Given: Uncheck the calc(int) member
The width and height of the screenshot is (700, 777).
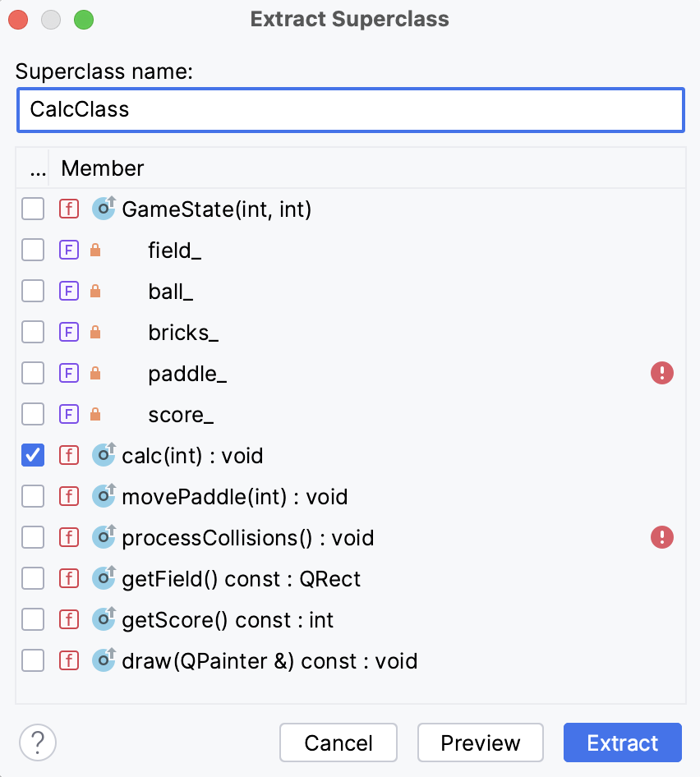Looking at the screenshot, I should tap(33, 455).
